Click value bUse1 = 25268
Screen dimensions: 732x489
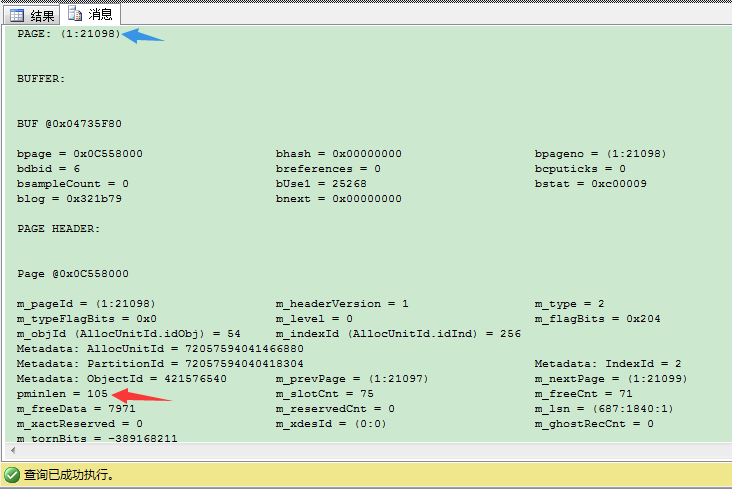click(321, 184)
